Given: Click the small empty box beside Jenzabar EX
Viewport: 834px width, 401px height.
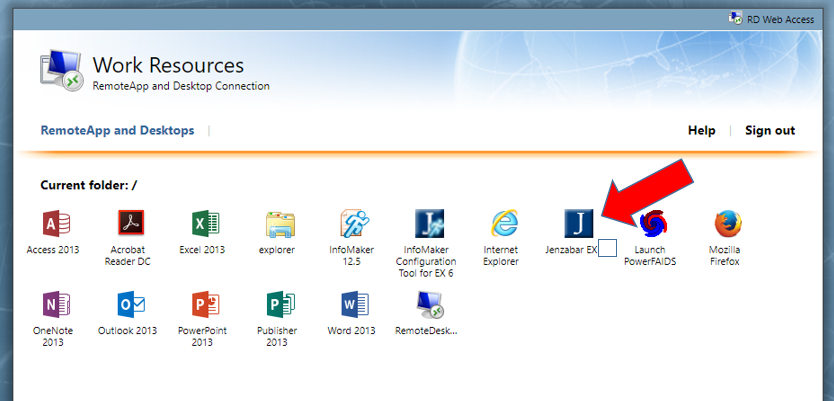Looking at the screenshot, I should point(607,248).
